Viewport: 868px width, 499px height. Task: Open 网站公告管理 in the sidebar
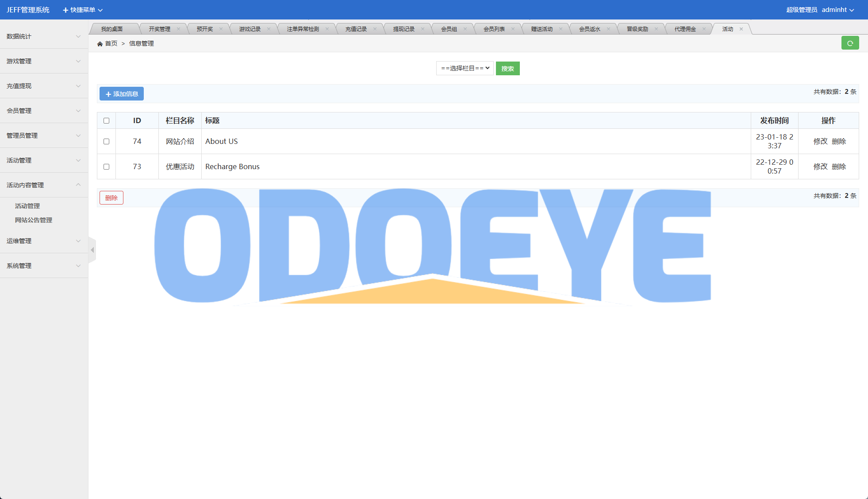(34, 220)
